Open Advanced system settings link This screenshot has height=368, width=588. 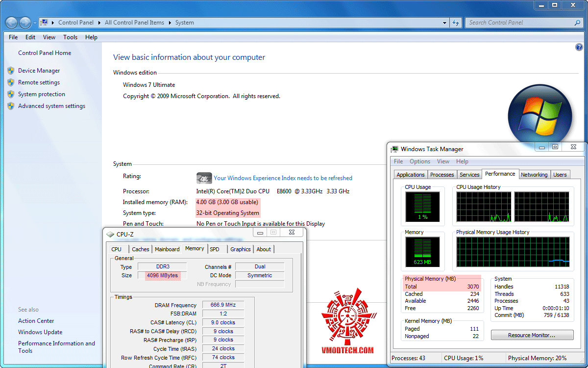pos(51,106)
